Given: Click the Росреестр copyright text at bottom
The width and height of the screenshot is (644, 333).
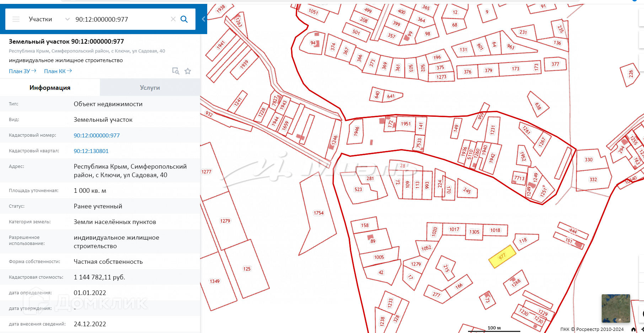Looking at the screenshot, I should point(592,329).
